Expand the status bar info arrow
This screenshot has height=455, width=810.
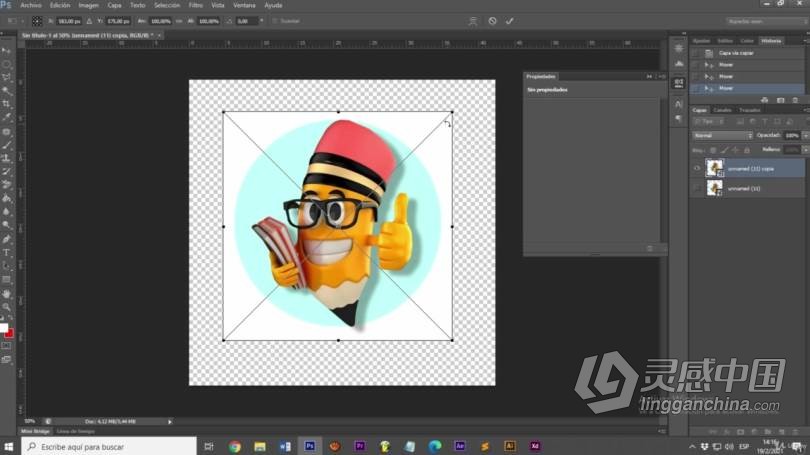[x=169, y=422]
